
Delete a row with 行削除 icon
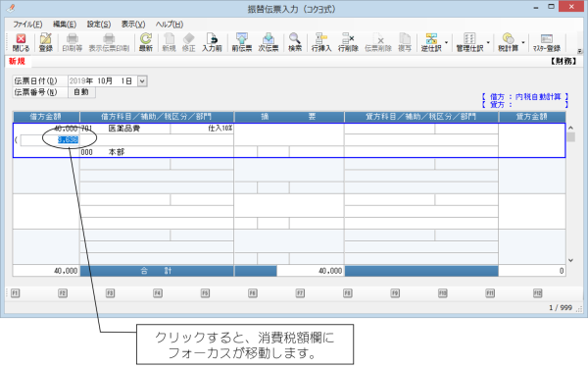(348, 42)
